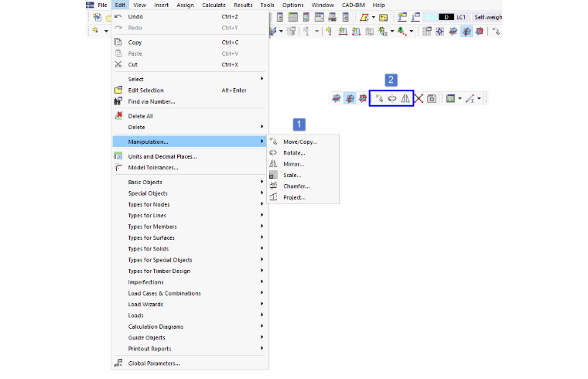The image size is (588, 379).
Task: Click the console window icon in the top toolbar
Action: tap(319, 17)
